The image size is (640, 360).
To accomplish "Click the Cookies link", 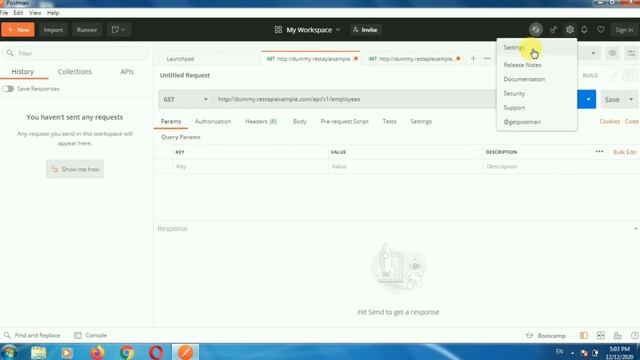I will [609, 122].
